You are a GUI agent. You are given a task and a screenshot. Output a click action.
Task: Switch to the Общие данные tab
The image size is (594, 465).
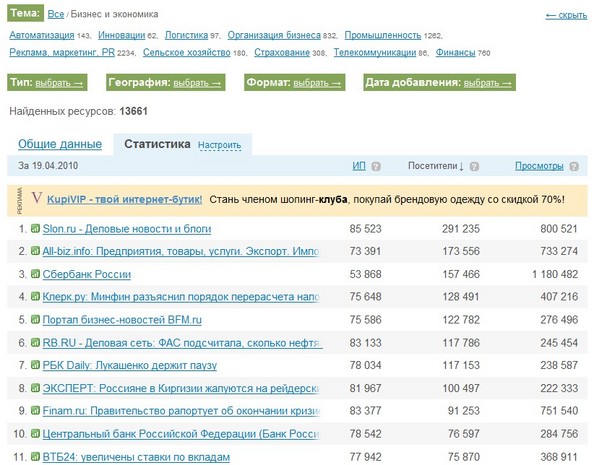coord(60,144)
